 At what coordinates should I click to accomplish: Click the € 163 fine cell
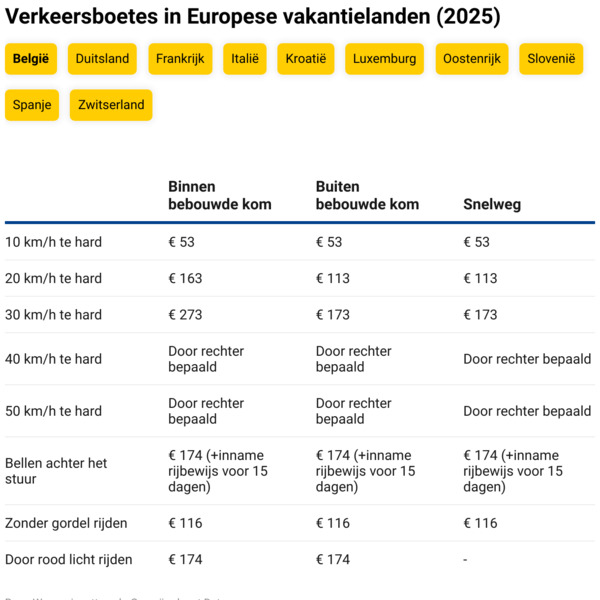click(185, 278)
